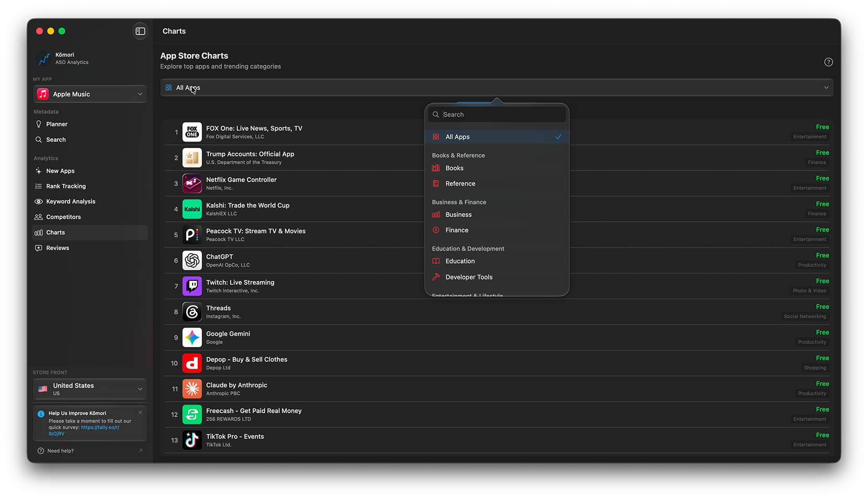Open the help question mark icon
Viewport: 868px width, 499px height.
(828, 62)
